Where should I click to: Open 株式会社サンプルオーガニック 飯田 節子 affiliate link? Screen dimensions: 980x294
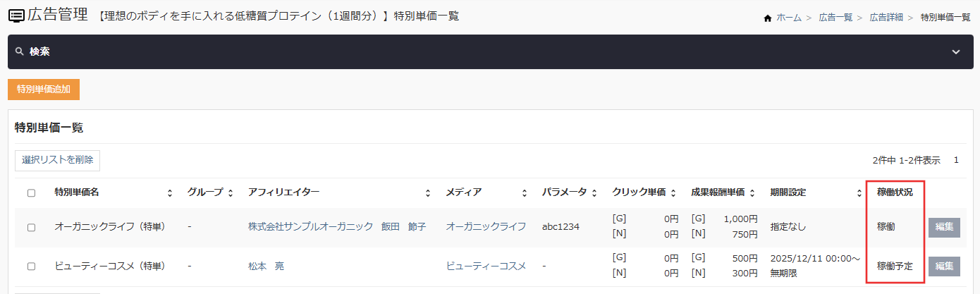[337, 227]
